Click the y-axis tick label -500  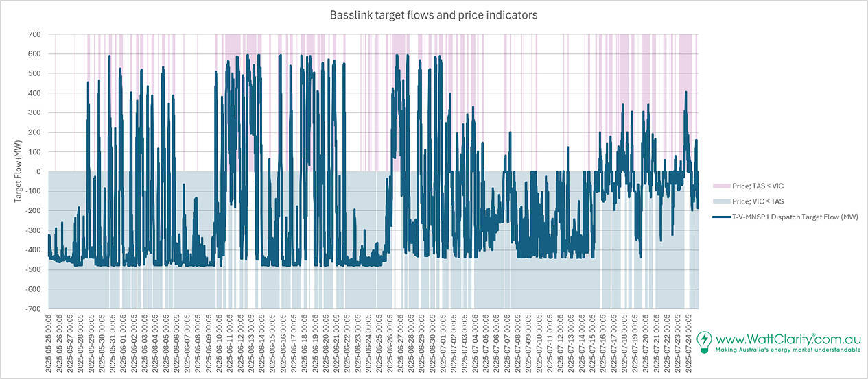coord(34,269)
